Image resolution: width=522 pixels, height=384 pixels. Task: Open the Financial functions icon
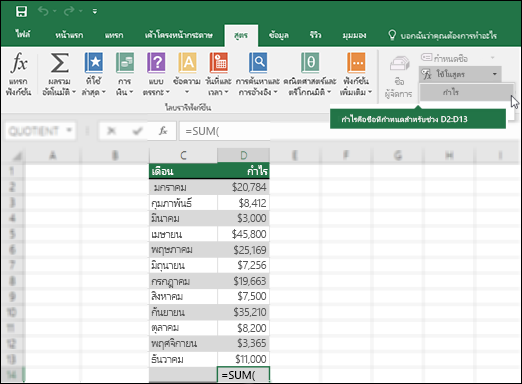[125, 63]
